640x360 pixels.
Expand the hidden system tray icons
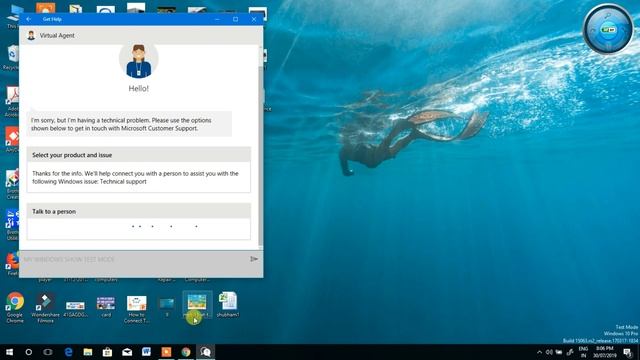click(539, 352)
